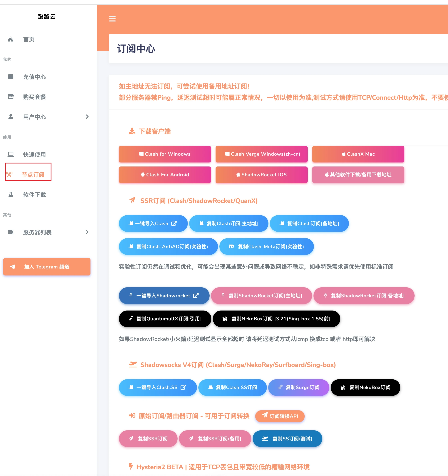Click the external-link icon on 一键导入Shadowrocket
The height and width of the screenshot is (476, 448).
tap(196, 295)
